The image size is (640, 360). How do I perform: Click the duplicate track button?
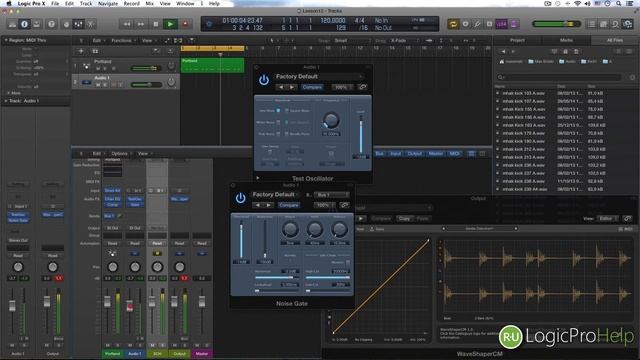(x=95, y=51)
